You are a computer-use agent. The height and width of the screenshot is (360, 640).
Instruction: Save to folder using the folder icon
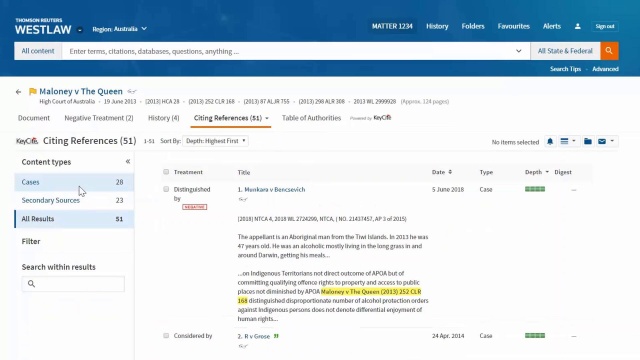(588, 141)
